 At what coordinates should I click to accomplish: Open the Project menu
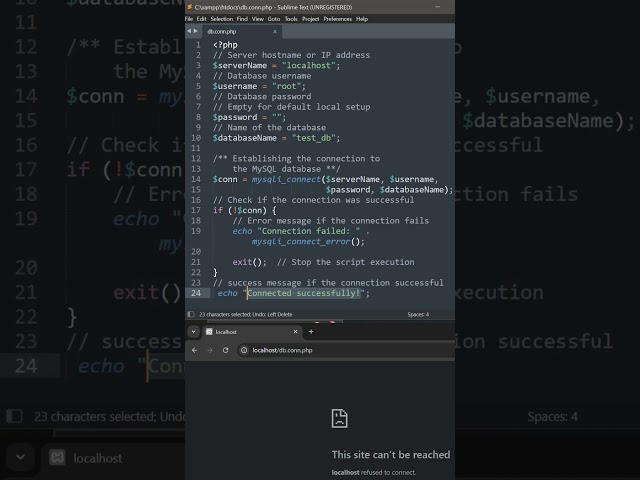pos(311,19)
